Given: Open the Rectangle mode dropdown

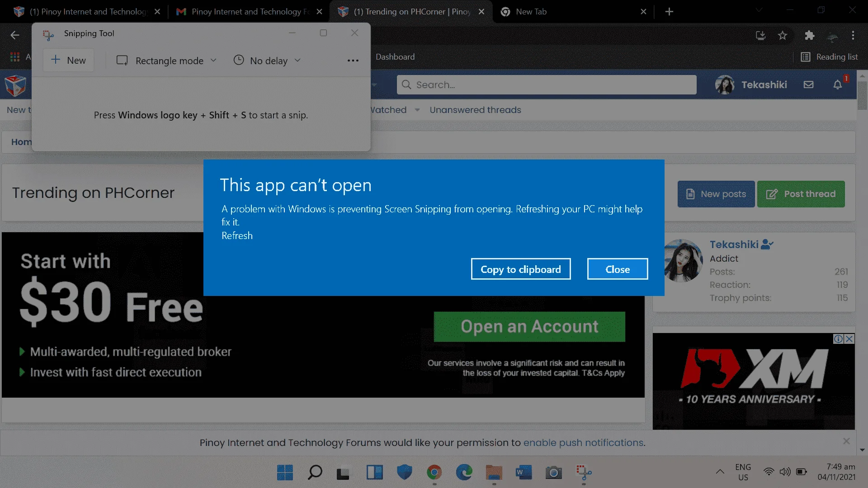Looking at the screenshot, I should pyautogui.click(x=167, y=61).
